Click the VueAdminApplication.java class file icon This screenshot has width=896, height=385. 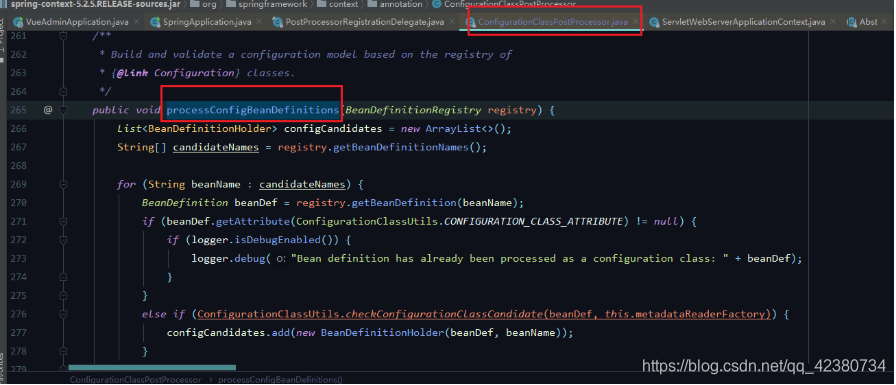tap(18, 22)
